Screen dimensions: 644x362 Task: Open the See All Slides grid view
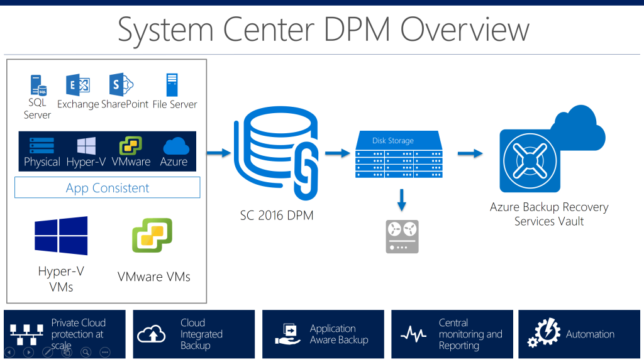pos(67,352)
